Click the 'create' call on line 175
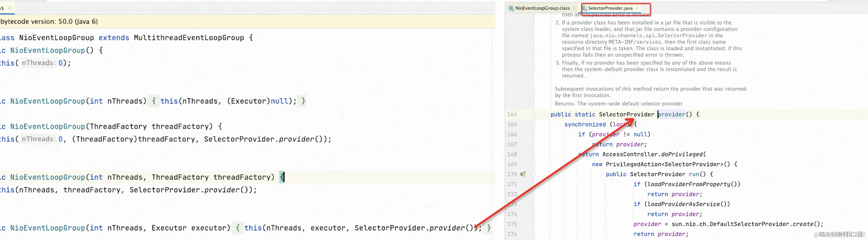This screenshot has width=868, height=240. click(803, 224)
